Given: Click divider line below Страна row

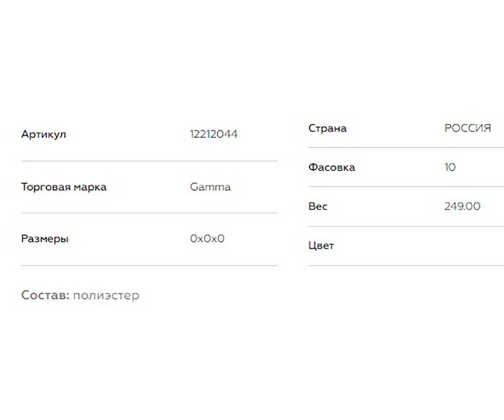Looking at the screenshot, I should tap(406, 147).
